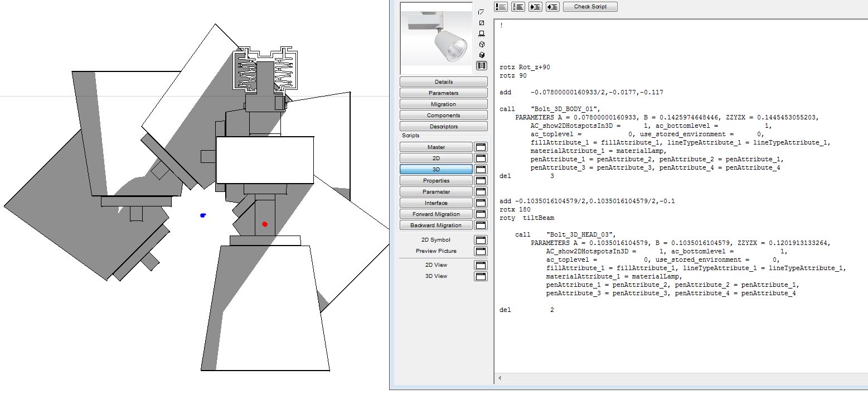The image size is (868, 394).
Task: Open the Preview Picture window toggle
Action: point(481,251)
